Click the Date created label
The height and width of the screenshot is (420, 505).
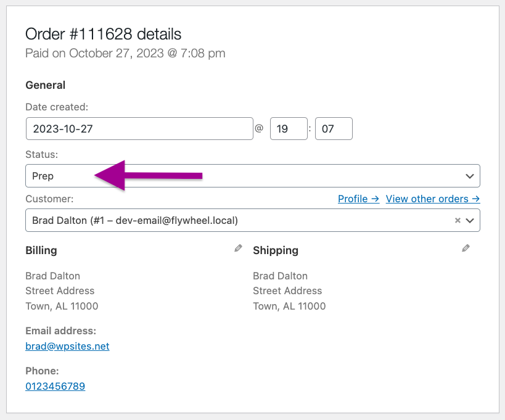point(57,107)
